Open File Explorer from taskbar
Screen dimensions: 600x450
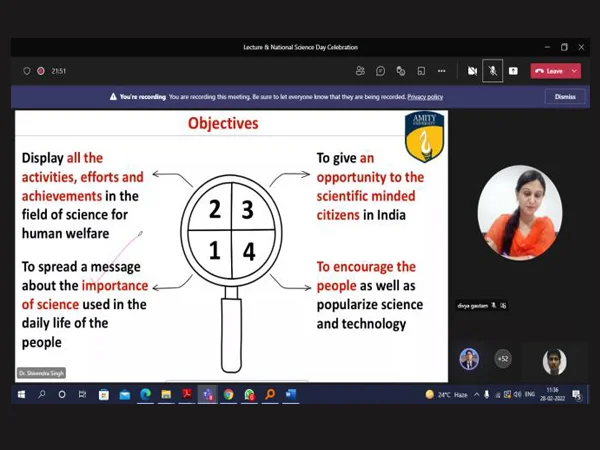click(x=166, y=394)
